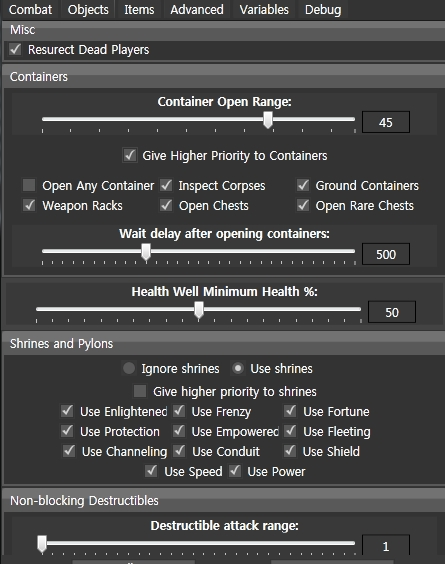Click the Health Well Minimum Health slider thumb
The image size is (445, 564).
(199, 310)
